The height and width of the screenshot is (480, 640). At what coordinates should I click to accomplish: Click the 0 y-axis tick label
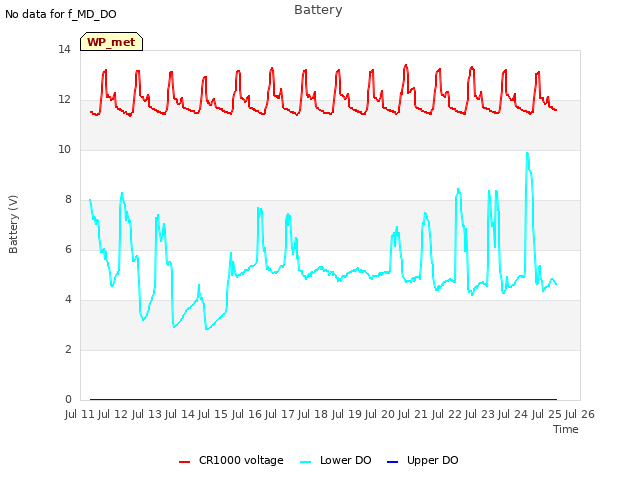(68, 400)
